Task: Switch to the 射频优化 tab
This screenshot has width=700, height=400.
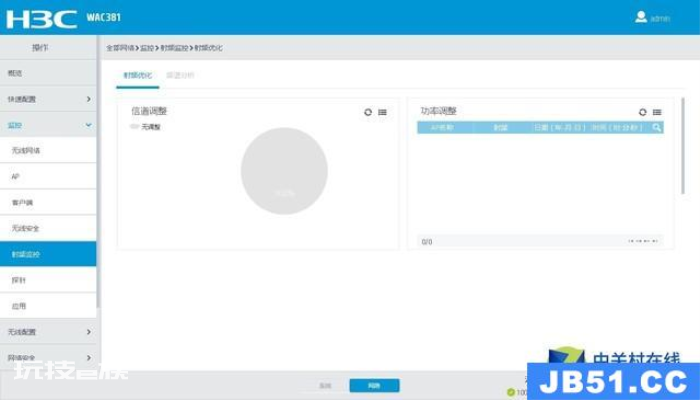Action: 138,75
